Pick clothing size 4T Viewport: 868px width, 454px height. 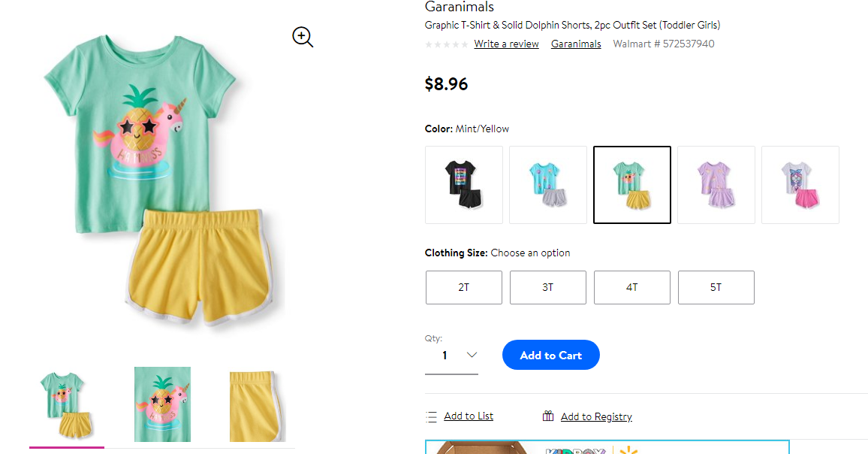632,287
